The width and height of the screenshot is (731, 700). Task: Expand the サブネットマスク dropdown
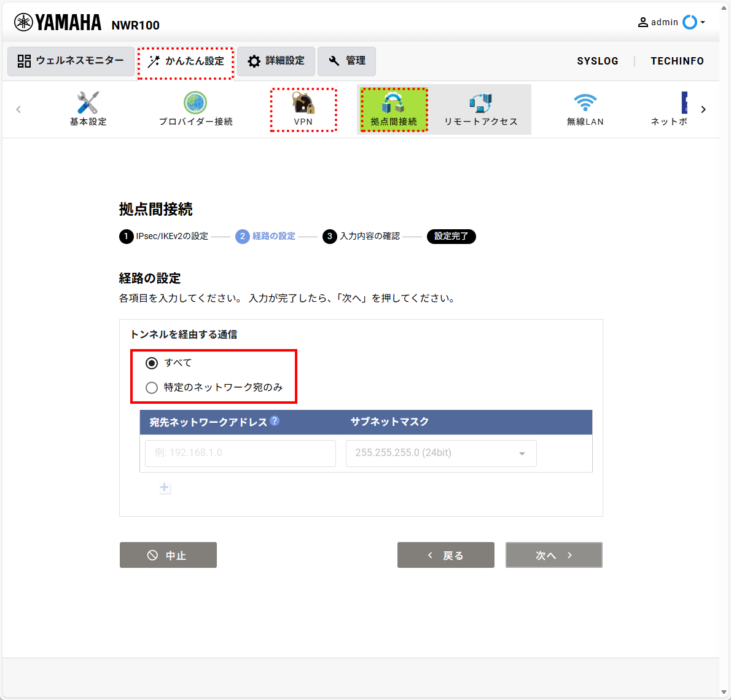[x=441, y=454]
